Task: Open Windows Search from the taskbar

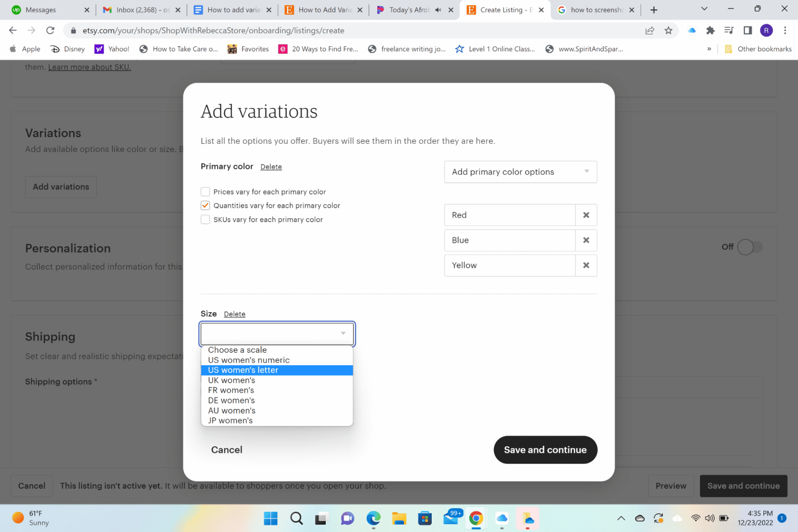Action: [296, 518]
